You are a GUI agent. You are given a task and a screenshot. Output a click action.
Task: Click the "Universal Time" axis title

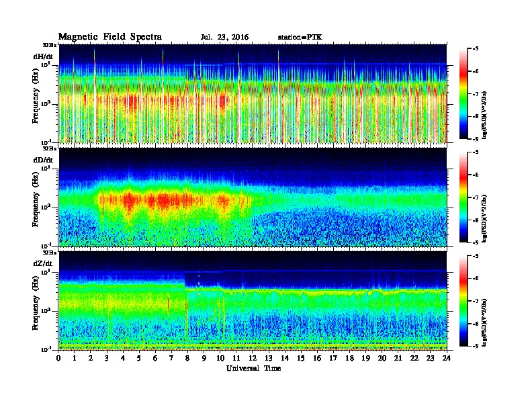pos(253,368)
